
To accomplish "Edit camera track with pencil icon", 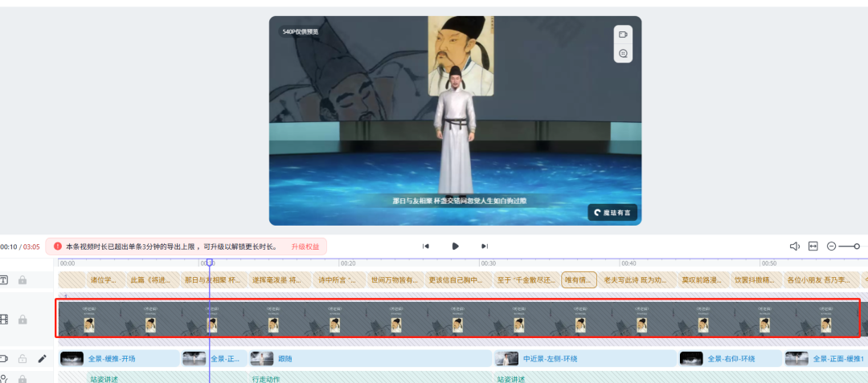I will pyautogui.click(x=42, y=359).
